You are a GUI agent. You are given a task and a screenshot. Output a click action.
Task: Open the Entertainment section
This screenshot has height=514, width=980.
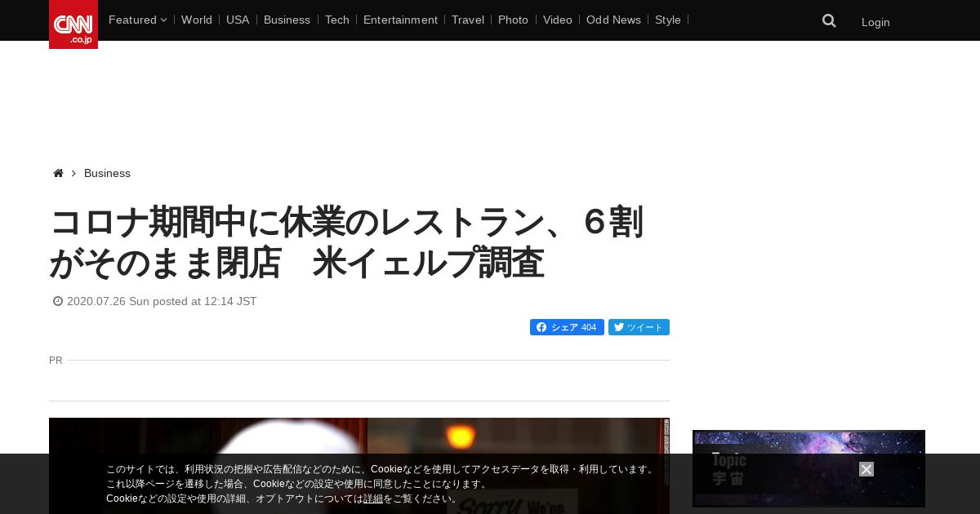coord(400,20)
